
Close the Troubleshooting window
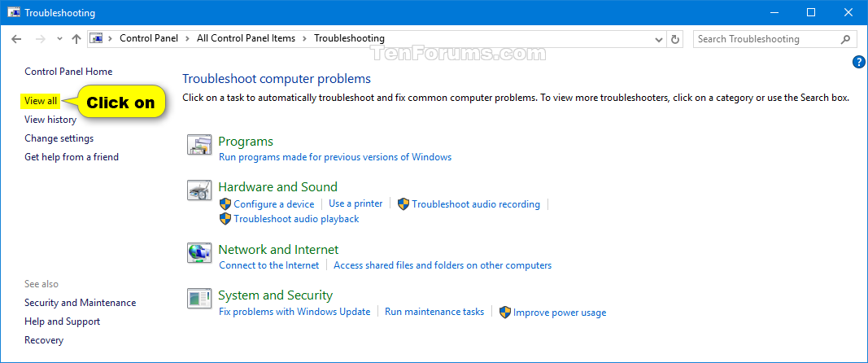point(848,12)
